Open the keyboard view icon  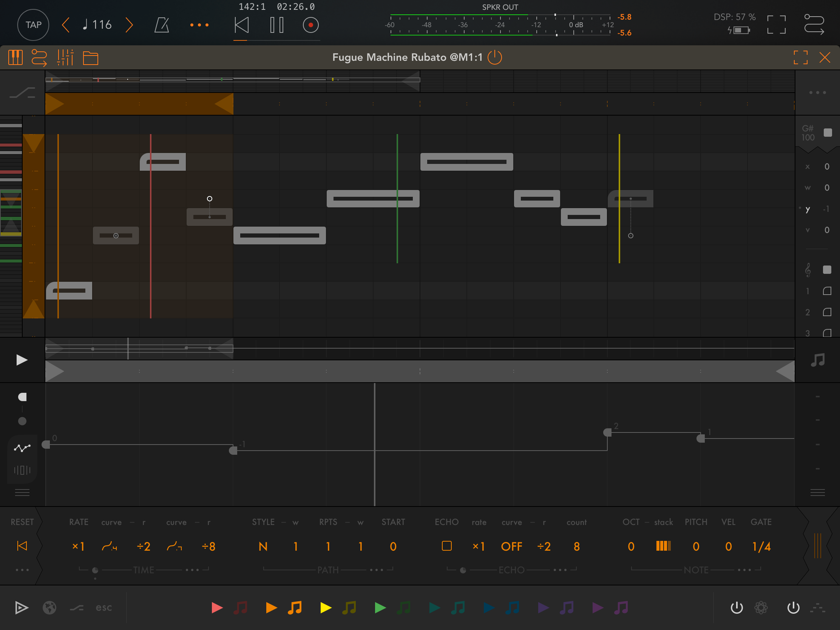click(x=15, y=58)
